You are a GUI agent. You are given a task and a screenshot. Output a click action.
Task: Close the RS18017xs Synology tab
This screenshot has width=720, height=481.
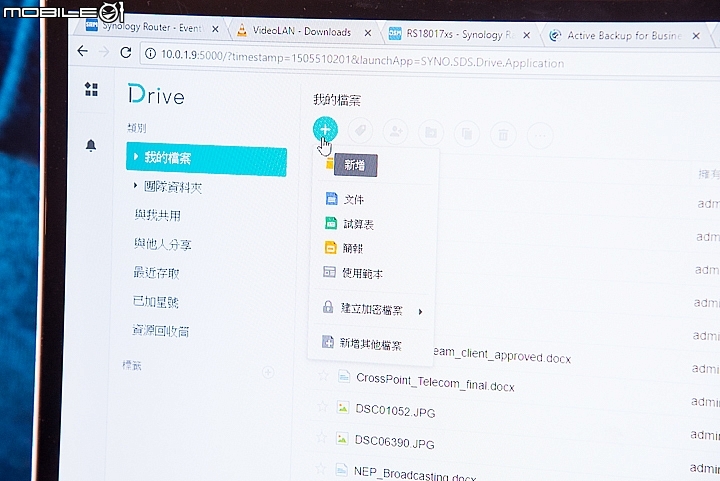click(x=527, y=35)
